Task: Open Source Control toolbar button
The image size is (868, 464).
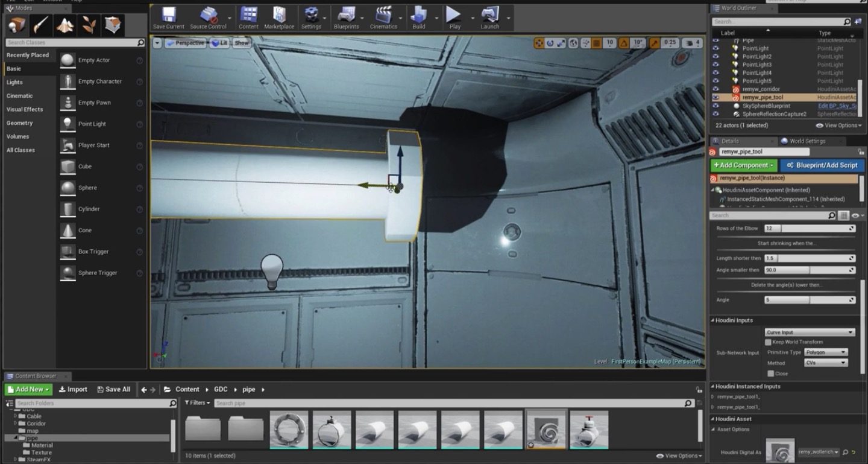Action: coord(209,17)
